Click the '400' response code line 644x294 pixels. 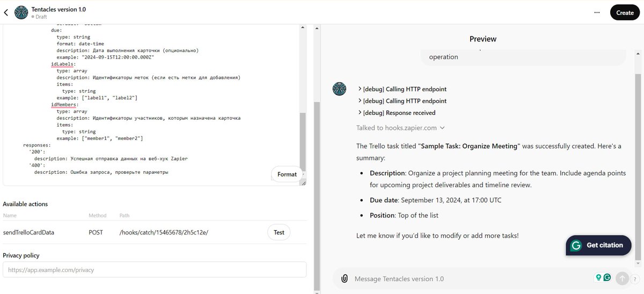pyautogui.click(x=37, y=165)
